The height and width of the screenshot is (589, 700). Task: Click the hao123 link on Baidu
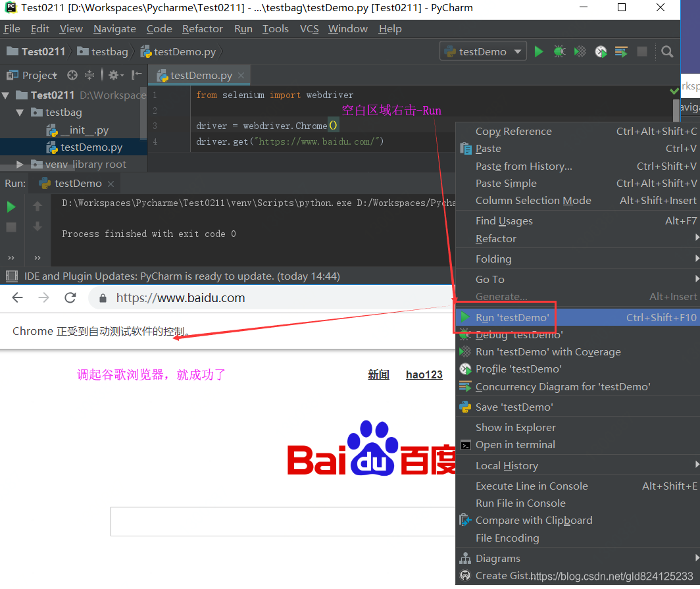(x=424, y=374)
